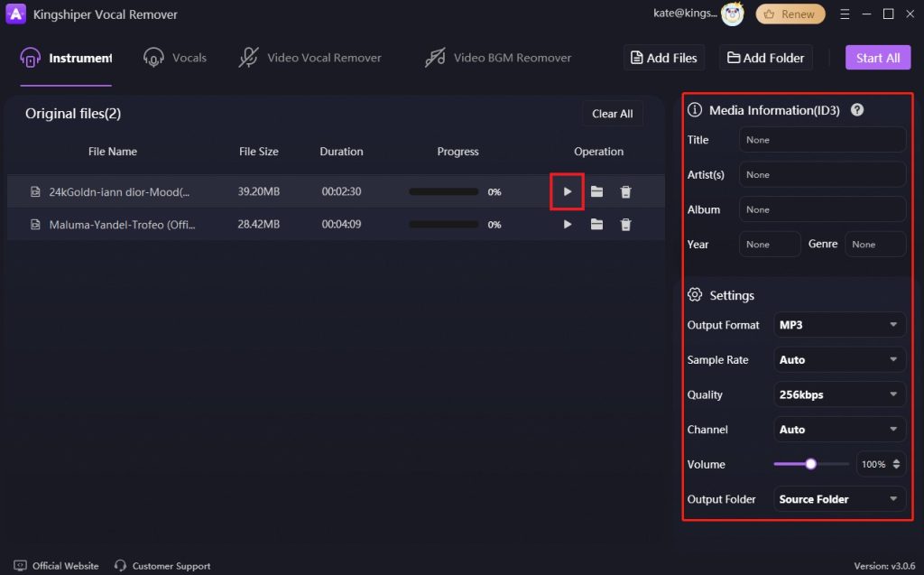The image size is (924, 575).
Task: Click file icon beside Maluma-Yandel-Trofeo
Action: tap(35, 224)
